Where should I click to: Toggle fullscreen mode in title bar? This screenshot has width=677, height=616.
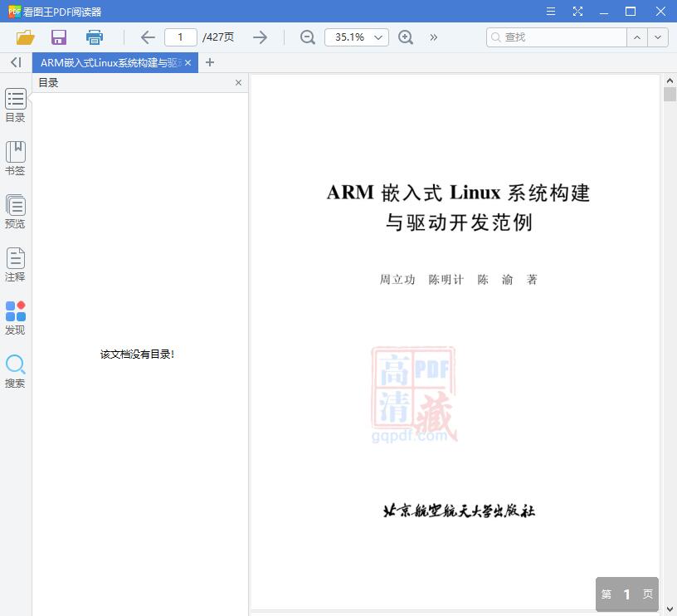577,12
